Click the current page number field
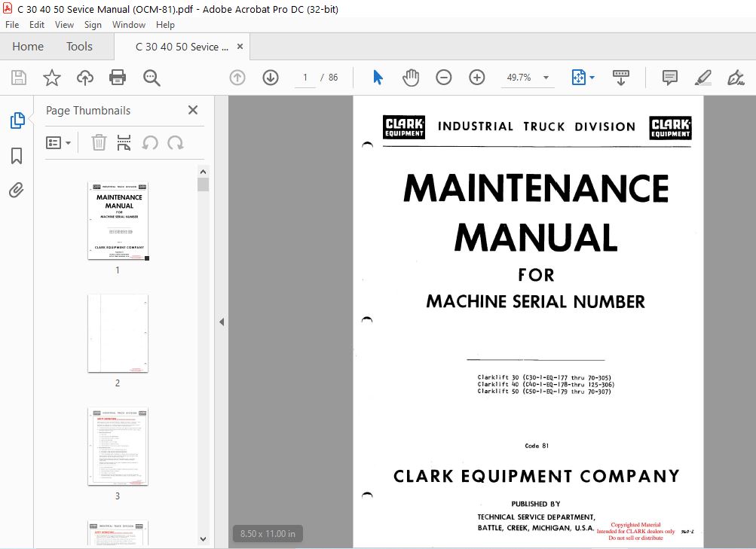The width and height of the screenshot is (756, 549). coord(305,78)
